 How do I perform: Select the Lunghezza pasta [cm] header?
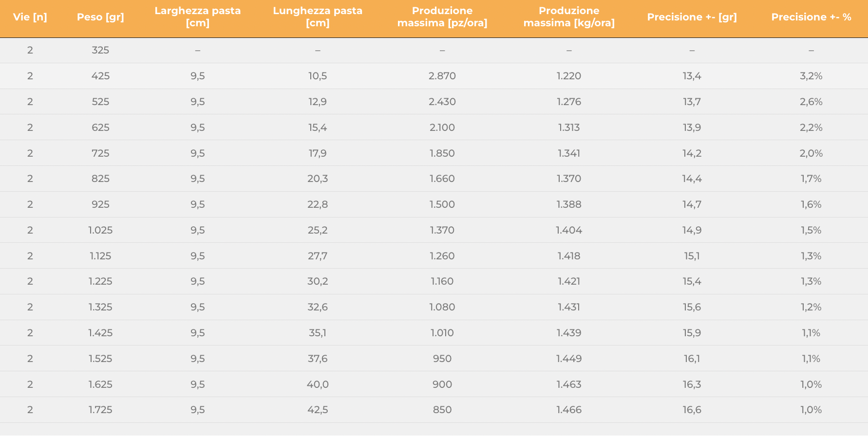click(318, 17)
